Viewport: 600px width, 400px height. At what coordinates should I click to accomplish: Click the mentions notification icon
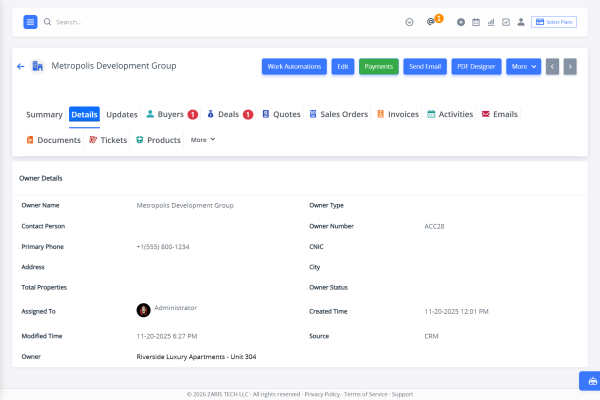tap(431, 22)
